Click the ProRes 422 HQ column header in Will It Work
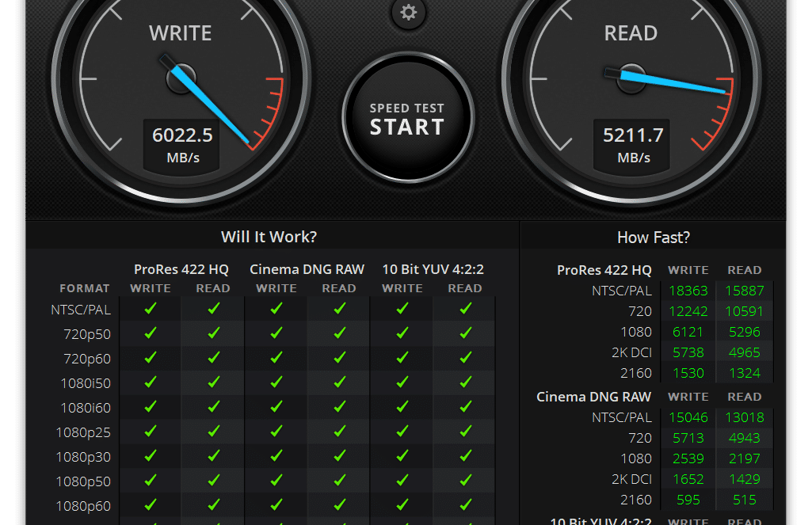The height and width of the screenshot is (525, 812). [x=181, y=269]
